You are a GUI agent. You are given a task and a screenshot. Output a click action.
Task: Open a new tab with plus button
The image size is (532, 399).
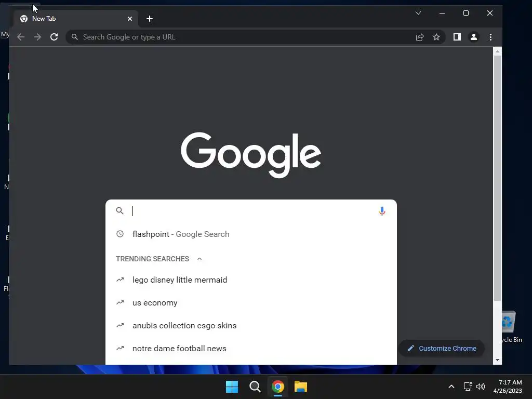click(150, 19)
